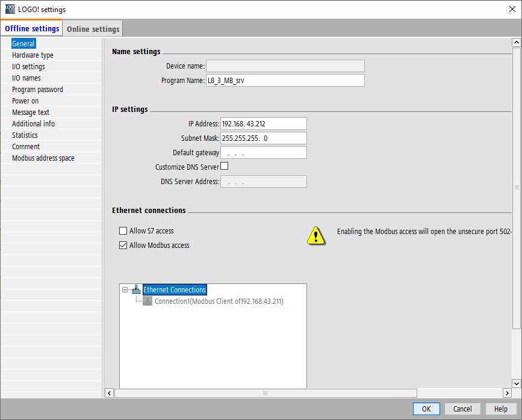This screenshot has width=522, height=420.
Task: Open the Hardware type section
Action: coord(33,55)
